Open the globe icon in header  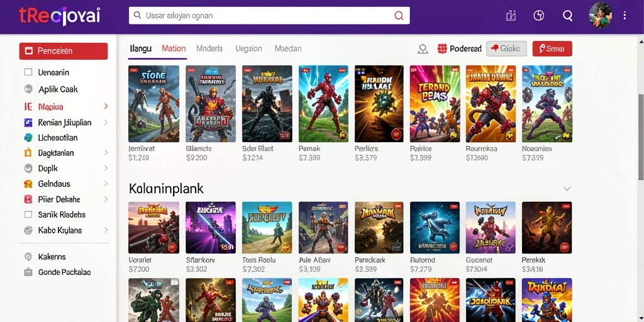[538, 16]
